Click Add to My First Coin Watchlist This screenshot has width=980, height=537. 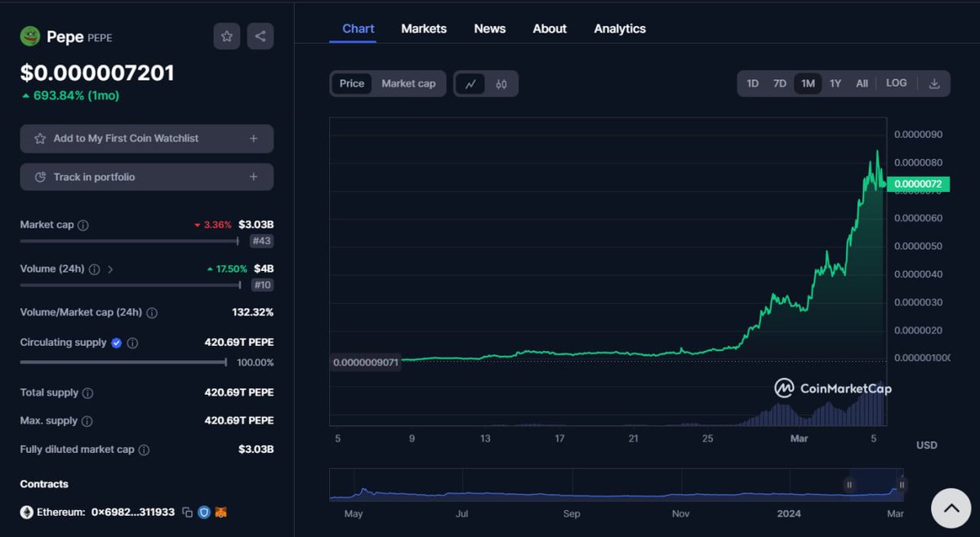coord(147,139)
